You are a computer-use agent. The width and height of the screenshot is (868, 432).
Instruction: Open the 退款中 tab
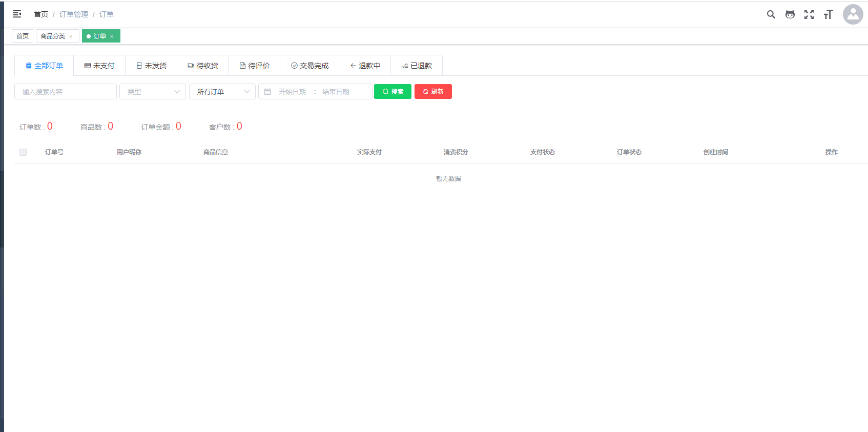click(365, 66)
